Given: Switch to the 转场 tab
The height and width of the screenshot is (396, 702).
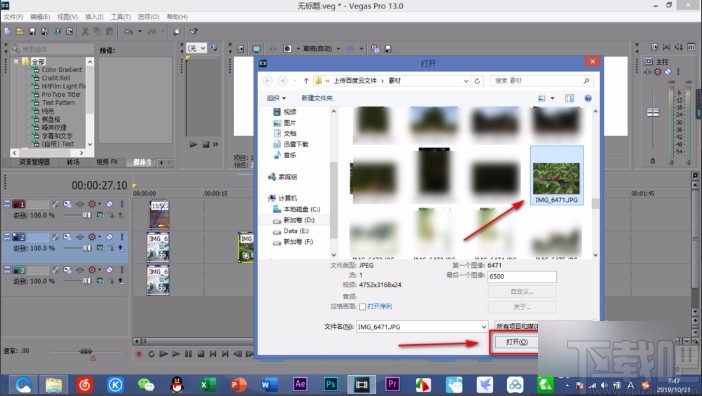Looking at the screenshot, I should [73, 162].
